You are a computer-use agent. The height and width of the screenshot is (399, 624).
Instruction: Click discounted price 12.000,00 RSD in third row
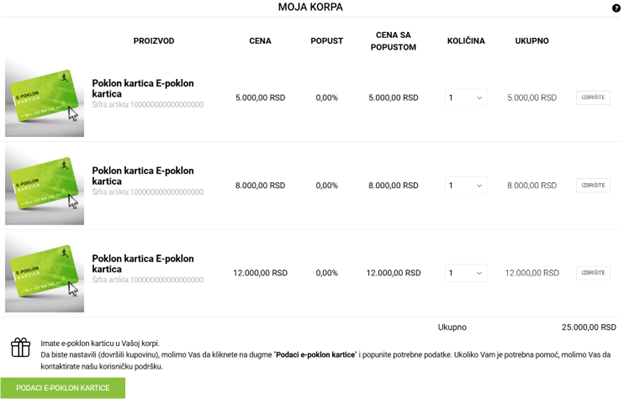(x=393, y=273)
